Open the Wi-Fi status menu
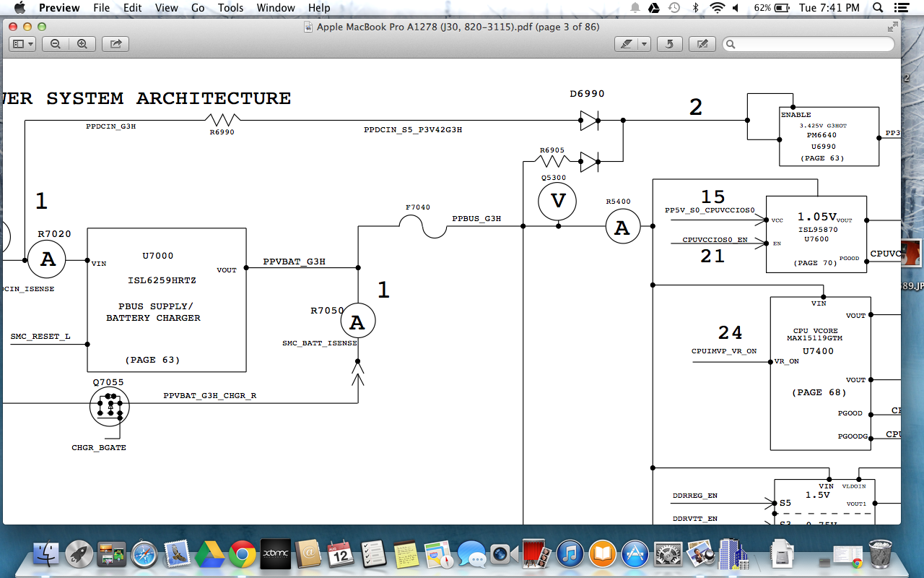924x578 pixels. [x=717, y=8]
